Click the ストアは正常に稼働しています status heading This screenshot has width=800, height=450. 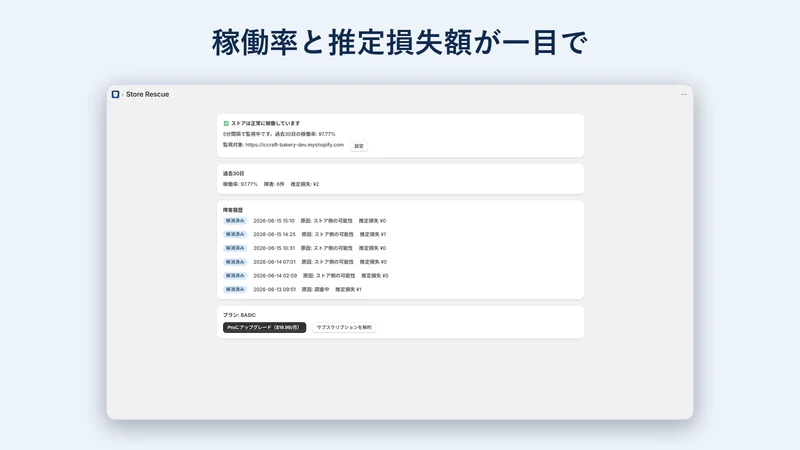[x=265, y=123]
